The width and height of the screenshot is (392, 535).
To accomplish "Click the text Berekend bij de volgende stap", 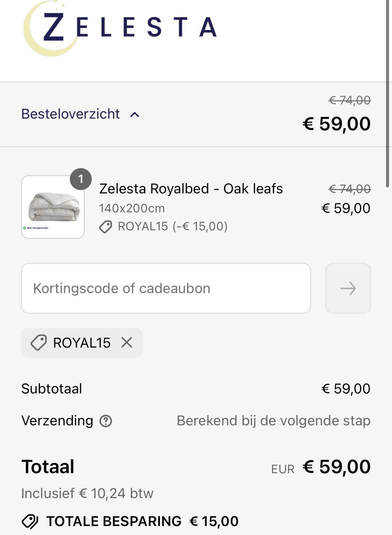I will tap(273, 420).
